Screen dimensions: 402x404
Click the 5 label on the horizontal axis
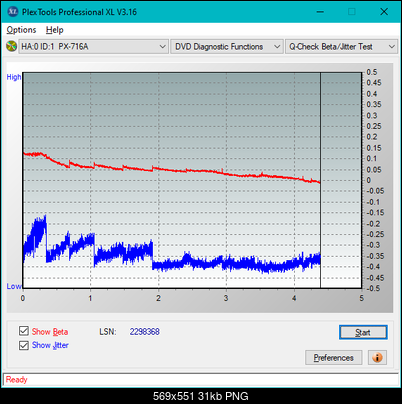[362, 298]
